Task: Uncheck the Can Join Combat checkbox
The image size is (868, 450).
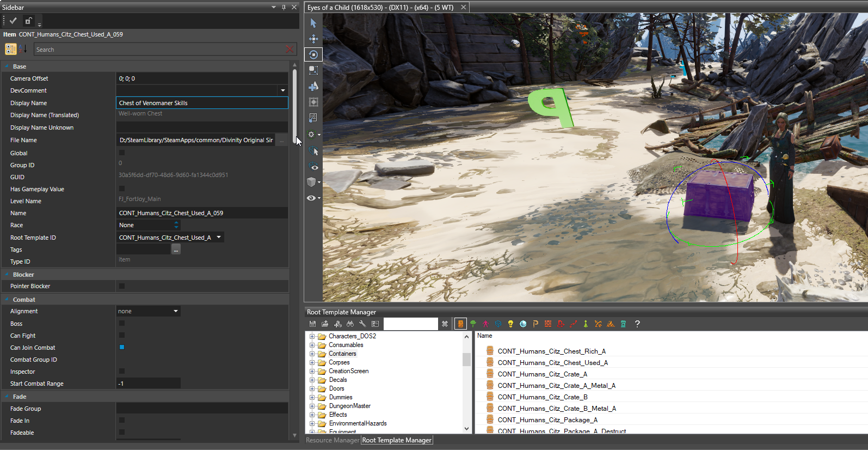Action: [122, 347]
